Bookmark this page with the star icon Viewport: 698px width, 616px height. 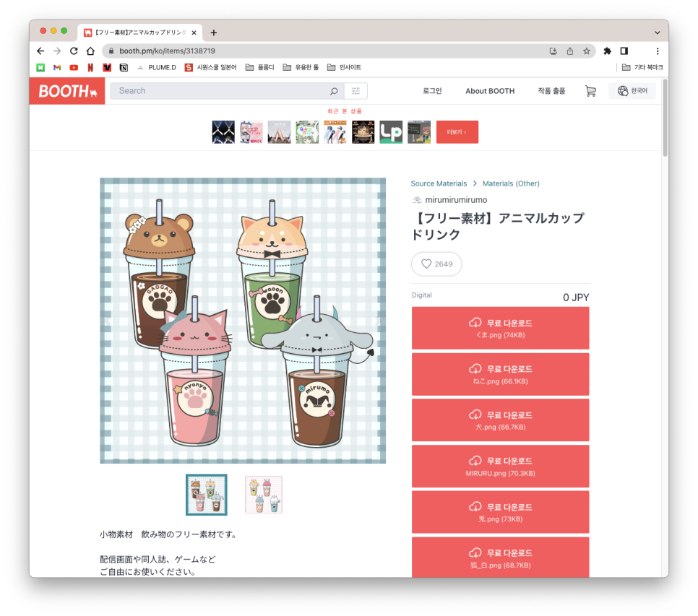coord(587,51)
